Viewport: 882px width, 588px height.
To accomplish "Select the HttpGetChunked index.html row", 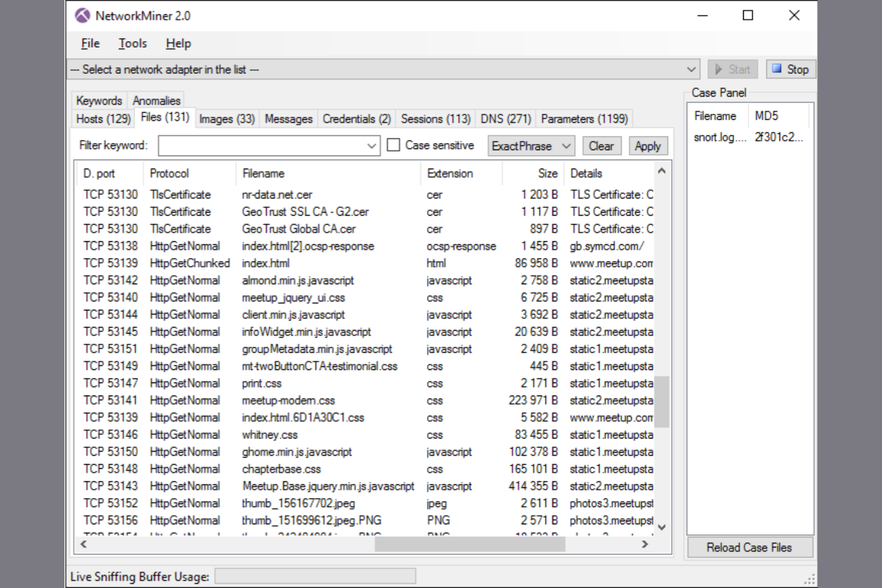I will tap(365, 263).
